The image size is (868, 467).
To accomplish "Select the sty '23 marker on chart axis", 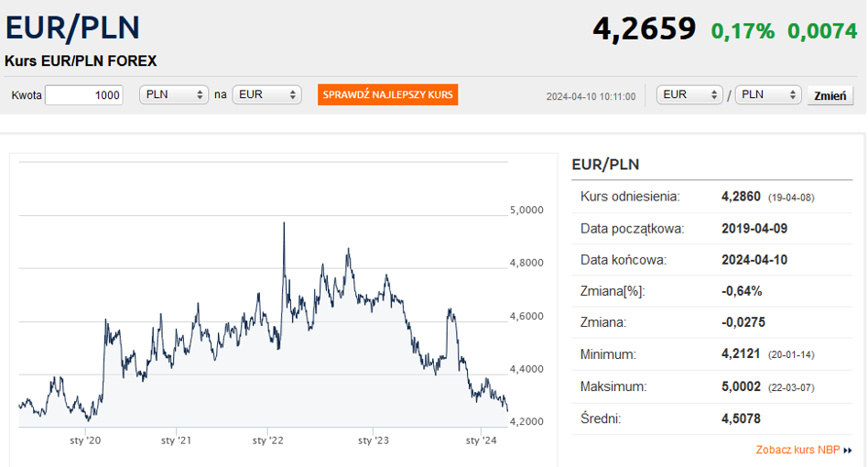I will coord(373,440).
